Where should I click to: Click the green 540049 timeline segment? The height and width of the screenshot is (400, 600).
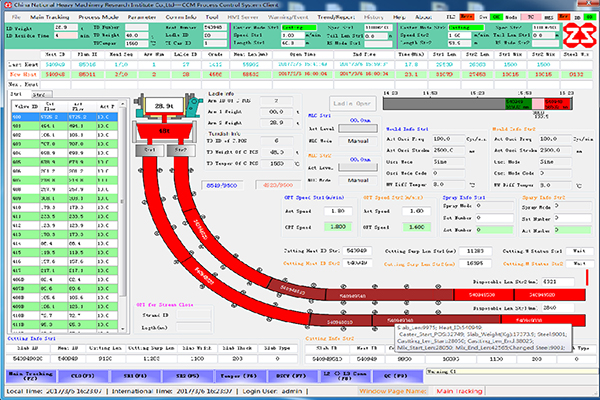pos(518,104)
